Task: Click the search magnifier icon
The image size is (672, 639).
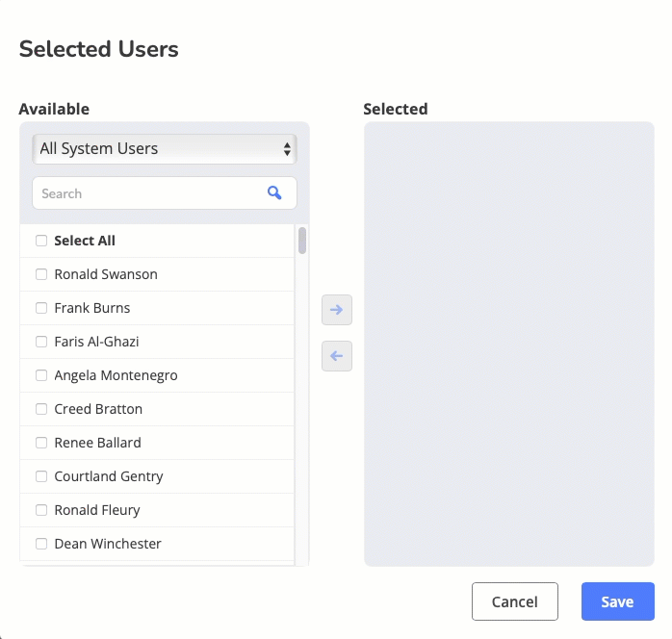Action: 274,193
